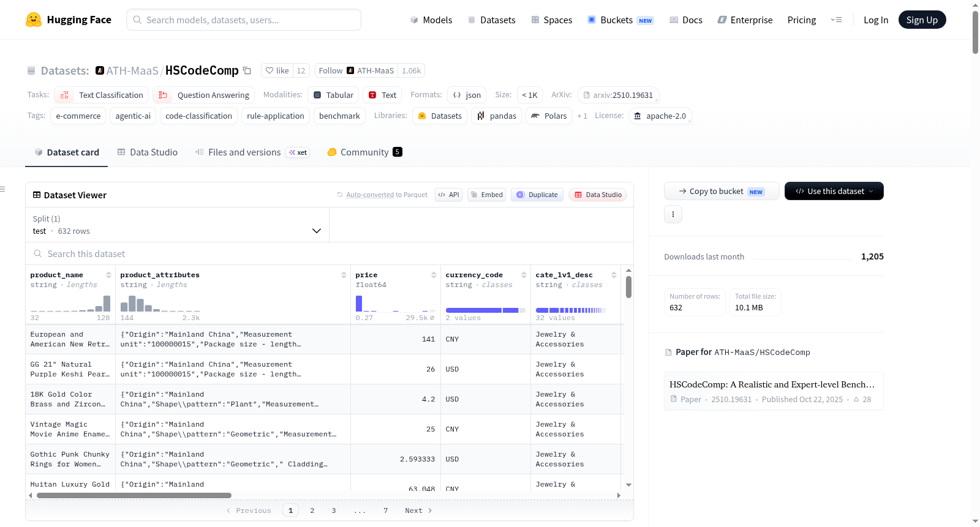Open the Use this dataset dropdown
This screenshot has height=527, width=980.
coord(834,191)
